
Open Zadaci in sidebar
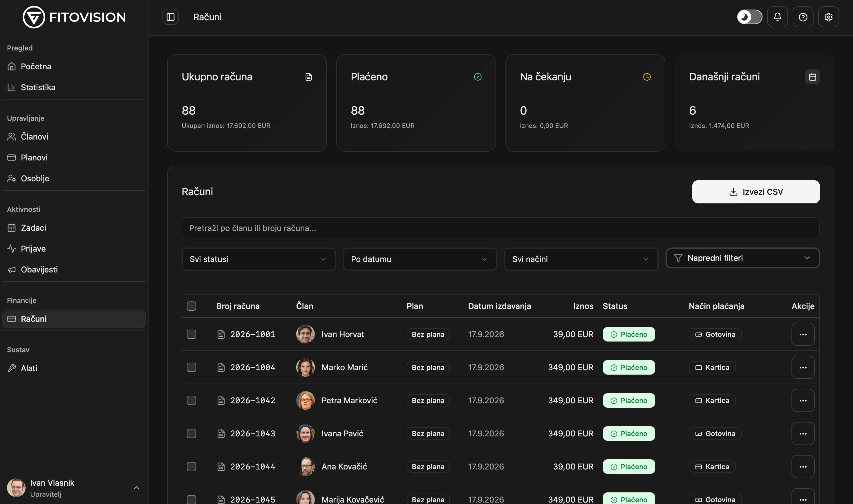tap(74, 227)
